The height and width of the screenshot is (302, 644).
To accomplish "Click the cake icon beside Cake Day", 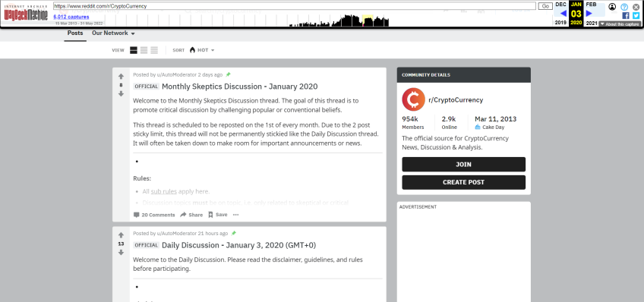I will pos(478,127).
